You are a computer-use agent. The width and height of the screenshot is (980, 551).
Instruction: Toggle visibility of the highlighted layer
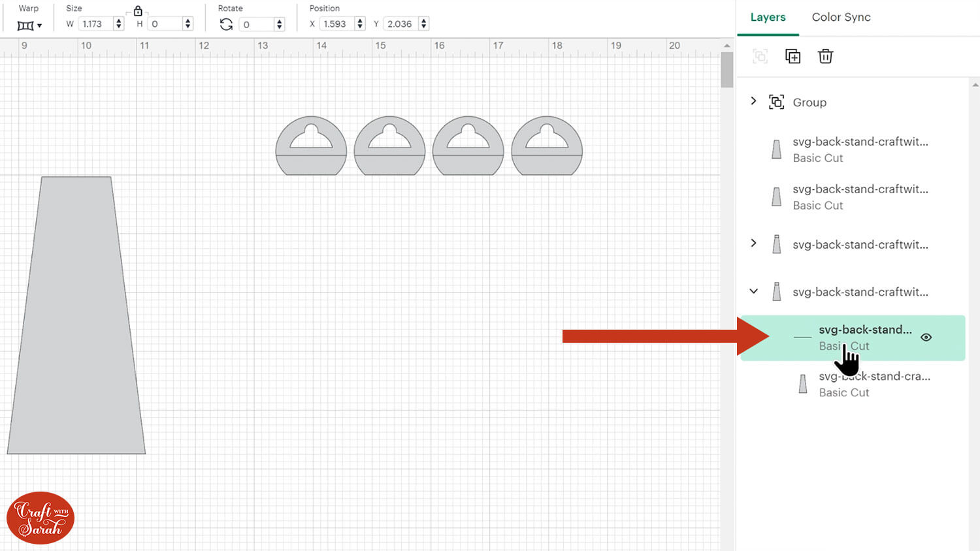click(x=926, y=338)
